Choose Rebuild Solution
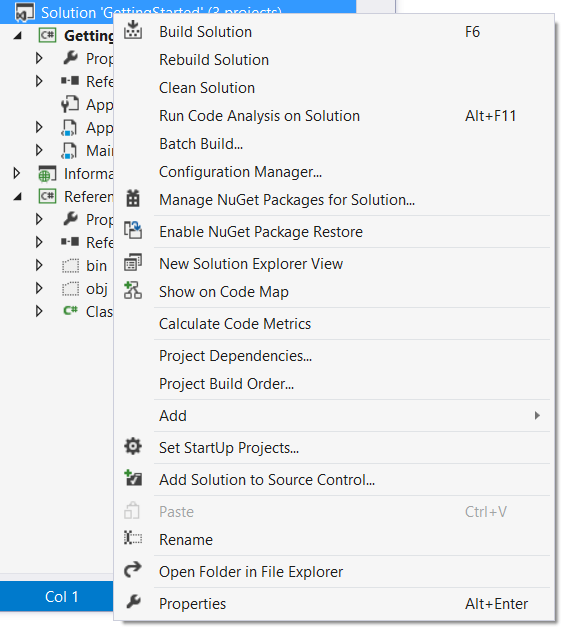 coord(334,60)
